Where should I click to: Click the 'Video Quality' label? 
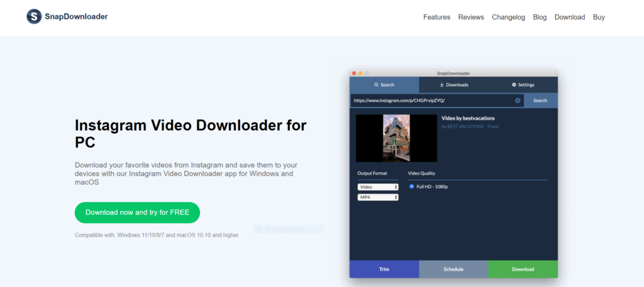pos(421,173)
